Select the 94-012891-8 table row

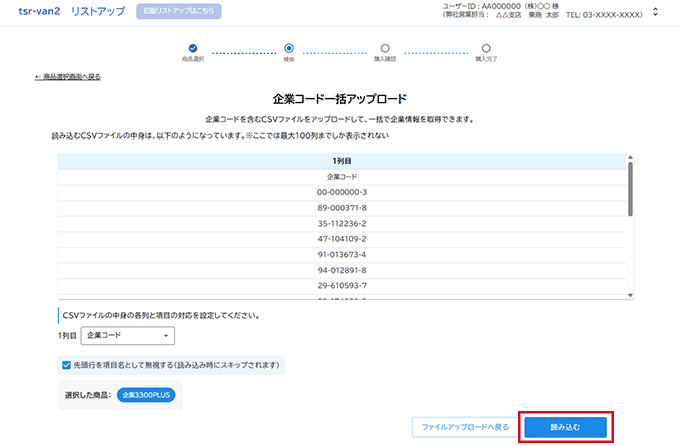[x=342, y=271]
